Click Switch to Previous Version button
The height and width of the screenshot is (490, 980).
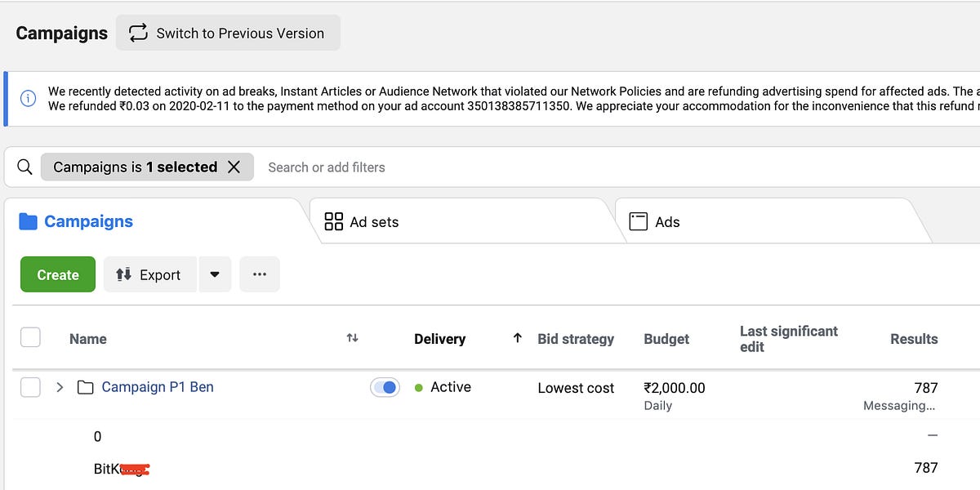(228, 33)
